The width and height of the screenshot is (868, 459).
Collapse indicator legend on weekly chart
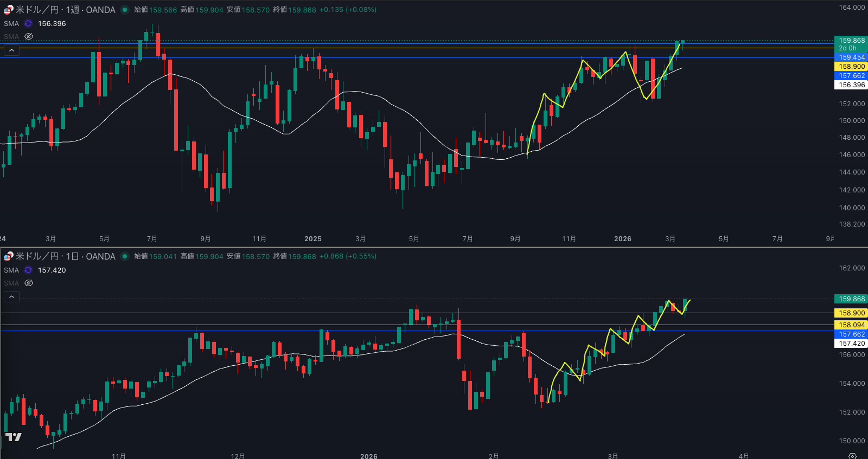(11, 50)
